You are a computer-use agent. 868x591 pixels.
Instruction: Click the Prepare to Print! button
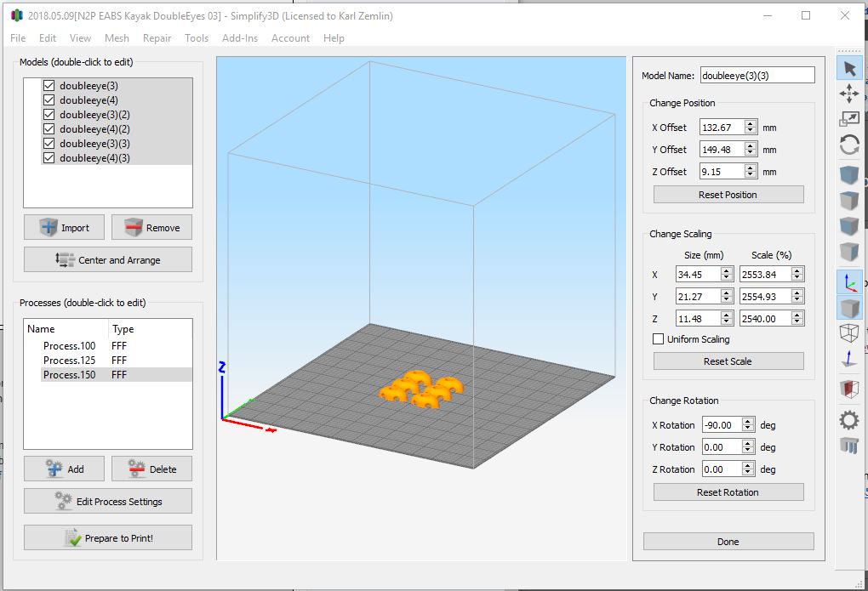(x=108, y=538)
